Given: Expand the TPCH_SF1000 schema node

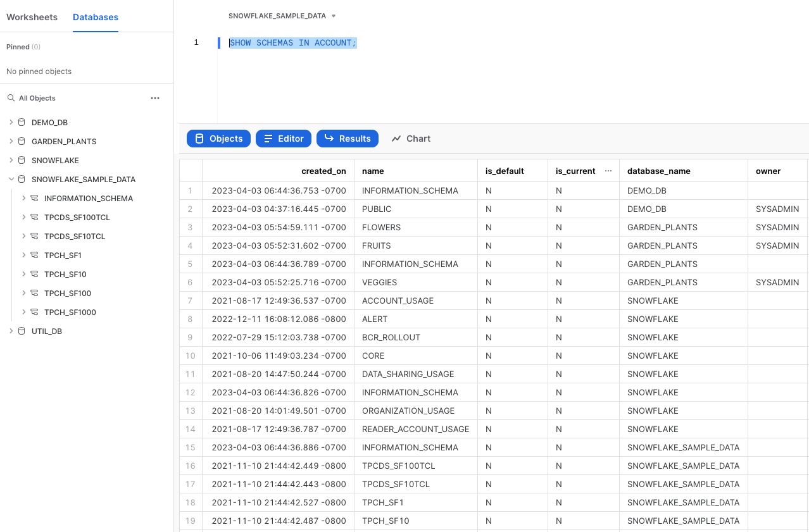Looking at the screenshot, I should pyautogui.click(x=23, y=312).
